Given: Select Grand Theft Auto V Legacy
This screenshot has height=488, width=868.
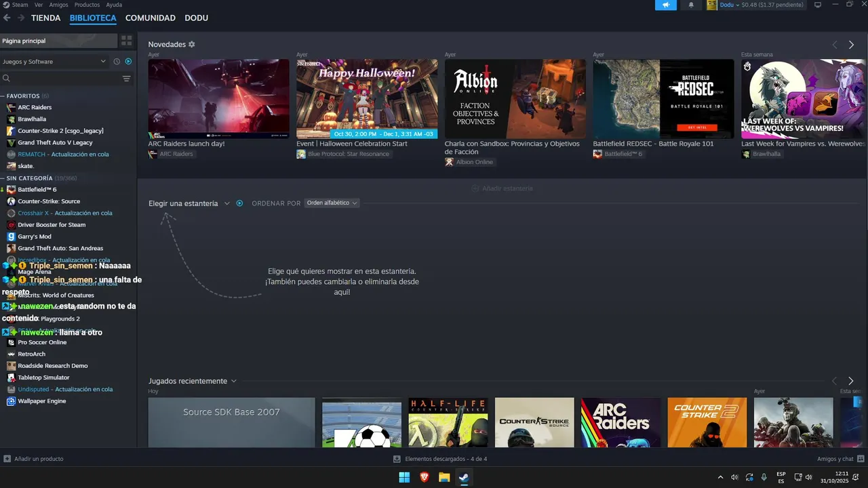Looking at the screenshot, I should (x=55, y=142).
